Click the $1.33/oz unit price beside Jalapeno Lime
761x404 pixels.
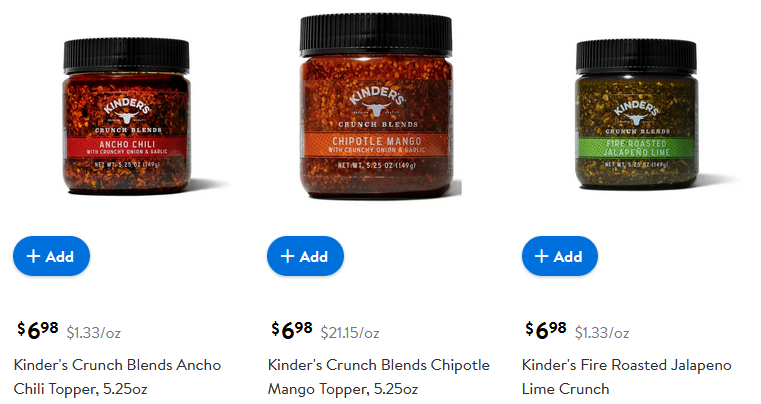coord(602,333)
